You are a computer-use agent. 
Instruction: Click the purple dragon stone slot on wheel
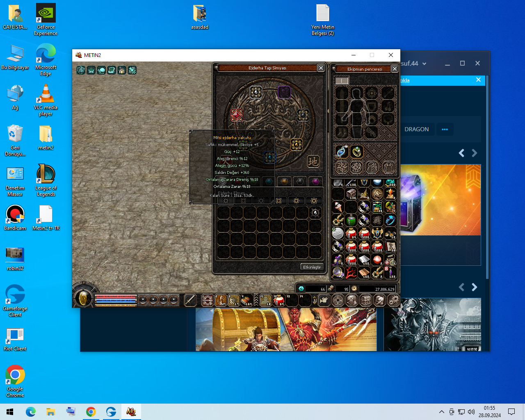[x=284, y=92]
